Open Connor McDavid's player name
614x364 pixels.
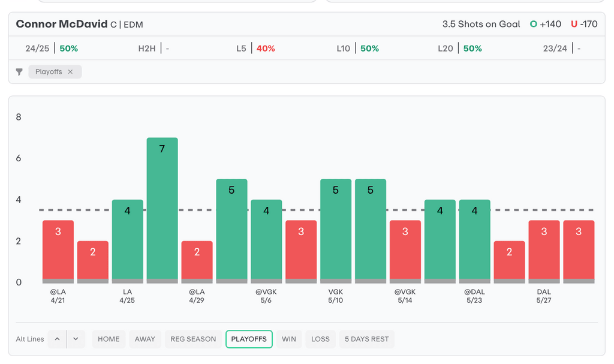click(62, 24)
